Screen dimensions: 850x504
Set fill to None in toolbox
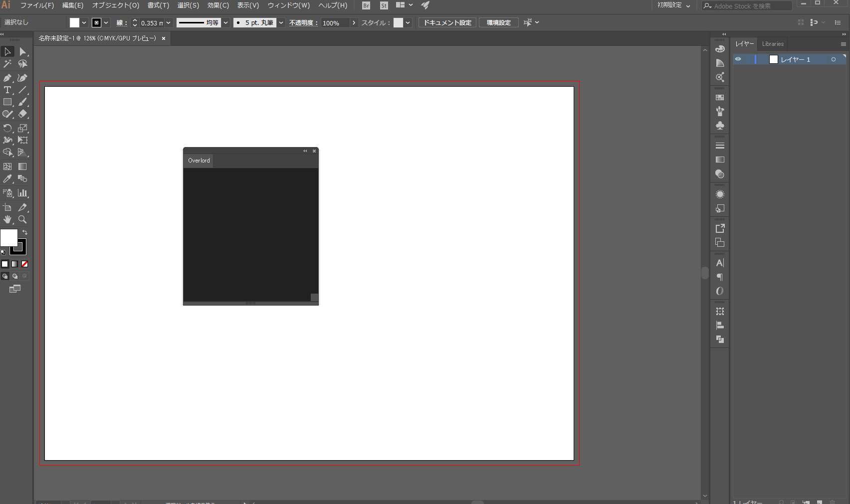click(24, 264)
